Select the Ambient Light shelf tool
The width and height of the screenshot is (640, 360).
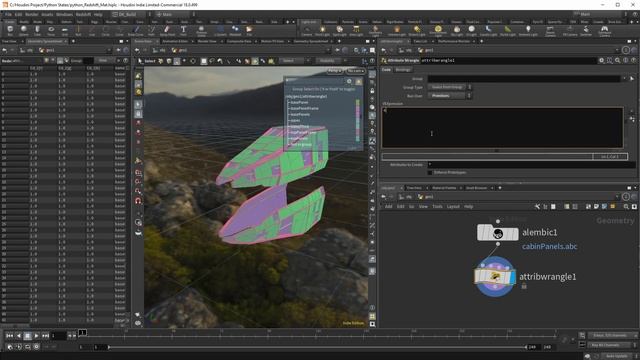point(528,30)
